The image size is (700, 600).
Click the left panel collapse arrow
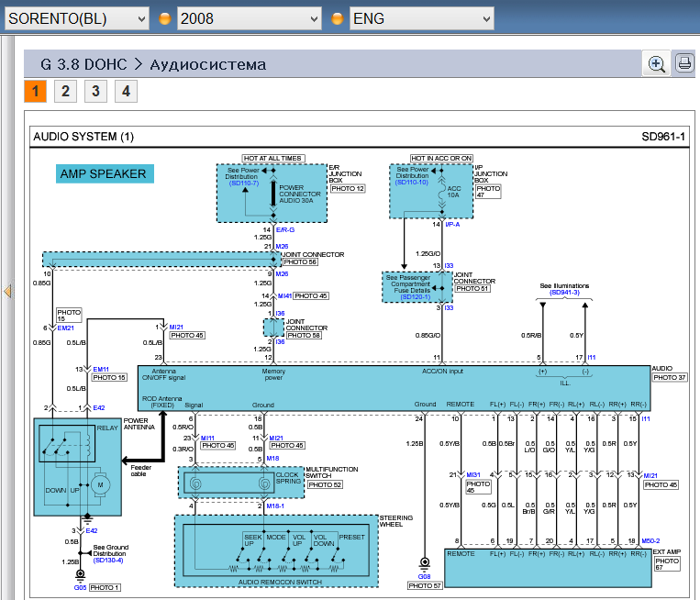7,292
